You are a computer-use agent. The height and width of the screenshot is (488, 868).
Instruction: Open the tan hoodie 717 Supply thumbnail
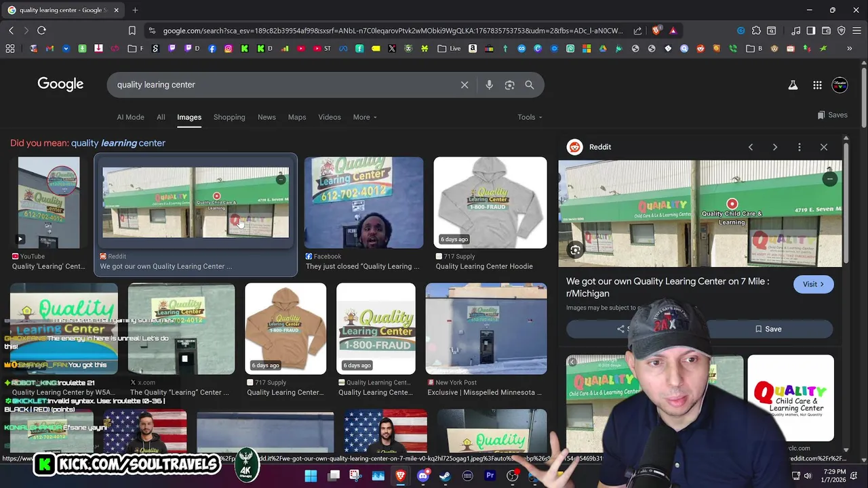coord(285,329)
